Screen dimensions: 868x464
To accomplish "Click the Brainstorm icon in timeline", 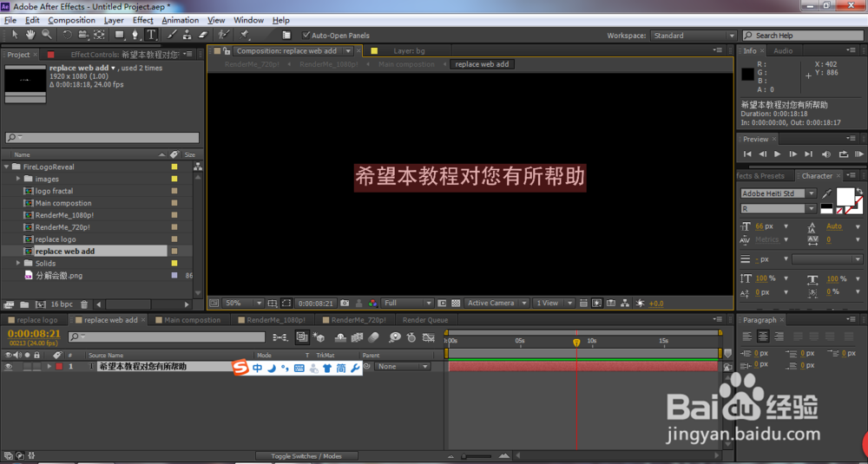I will click(x=395, y=337).
